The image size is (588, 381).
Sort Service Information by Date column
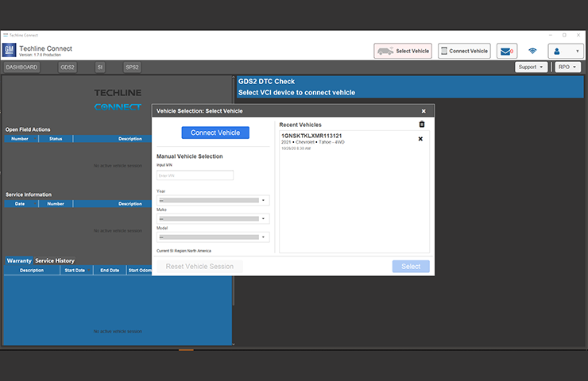pos(21,204)
